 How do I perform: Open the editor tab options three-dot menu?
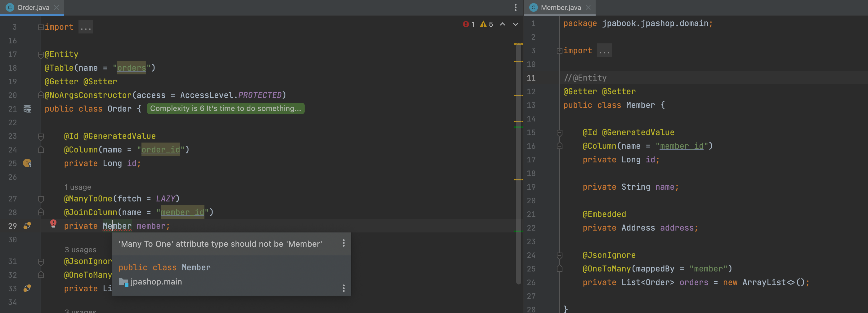515,7
